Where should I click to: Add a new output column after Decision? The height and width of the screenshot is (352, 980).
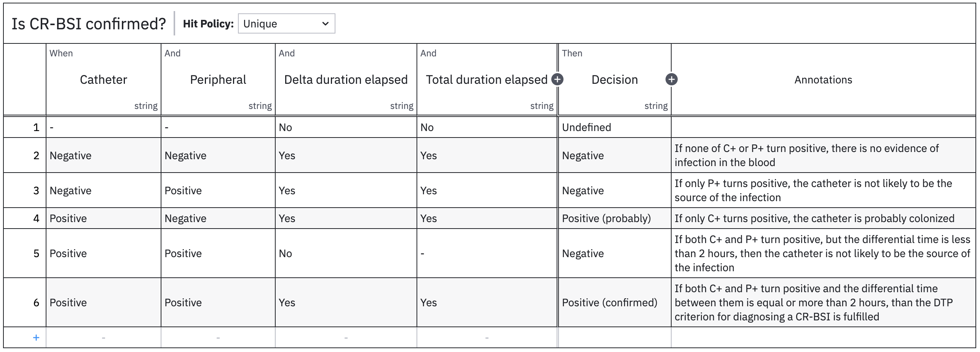pyautogui.click(x=671, y=79)
